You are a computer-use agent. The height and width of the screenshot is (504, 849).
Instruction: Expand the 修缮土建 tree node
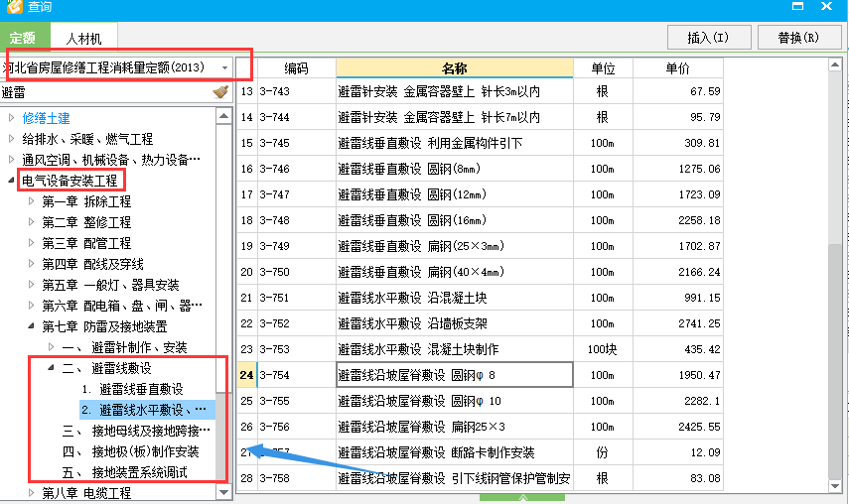[x=11, y=117]
